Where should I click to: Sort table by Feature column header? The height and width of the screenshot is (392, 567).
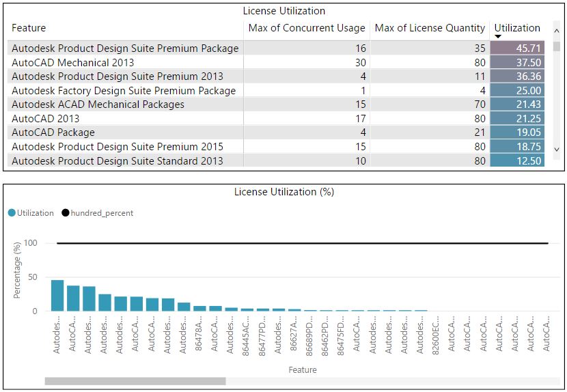point(29,28)
